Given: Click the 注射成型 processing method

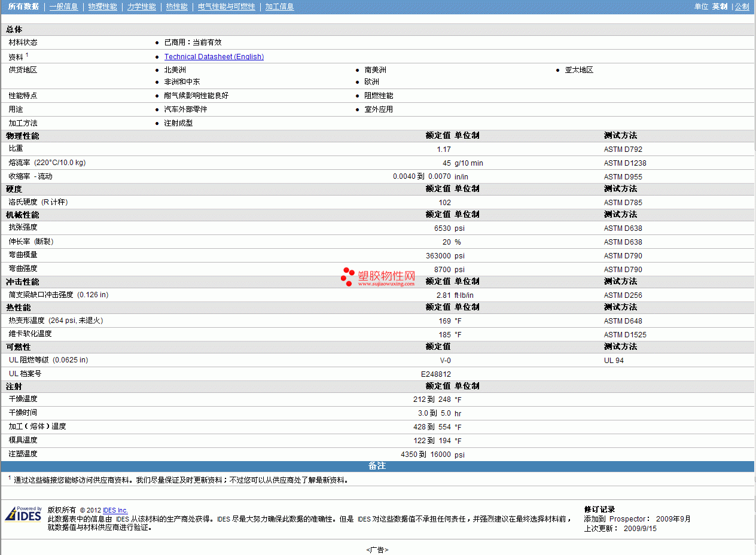Looking at the screenshot, I should pyautogui.click(x=178, y=123).
